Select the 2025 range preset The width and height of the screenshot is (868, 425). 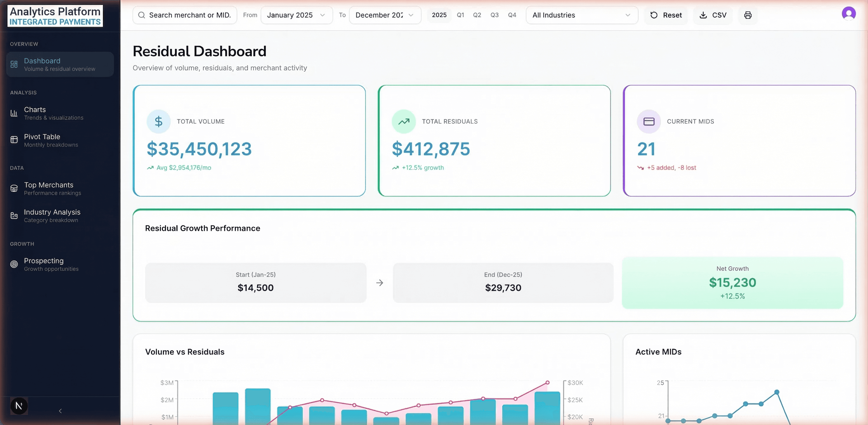[x=439, y=15]
